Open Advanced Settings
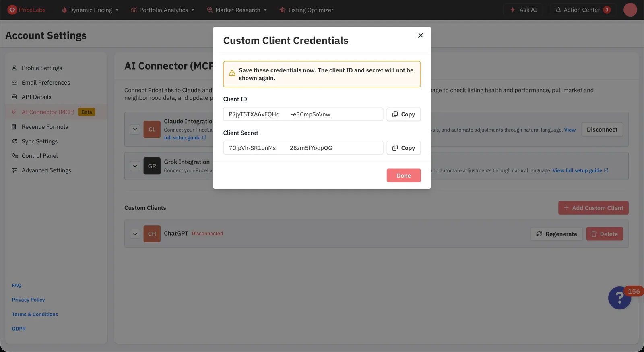 tap(46, 170)
